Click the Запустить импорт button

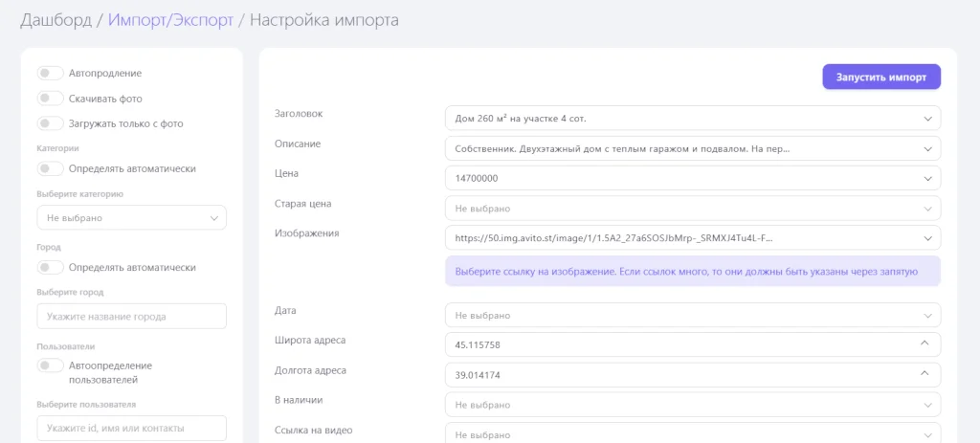(880, 77)
